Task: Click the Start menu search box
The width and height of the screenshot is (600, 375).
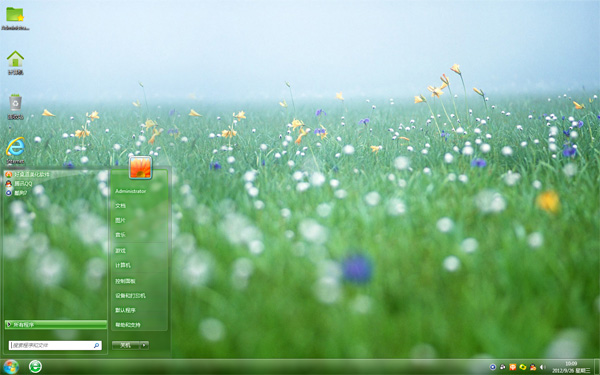Action: (55, 345)
